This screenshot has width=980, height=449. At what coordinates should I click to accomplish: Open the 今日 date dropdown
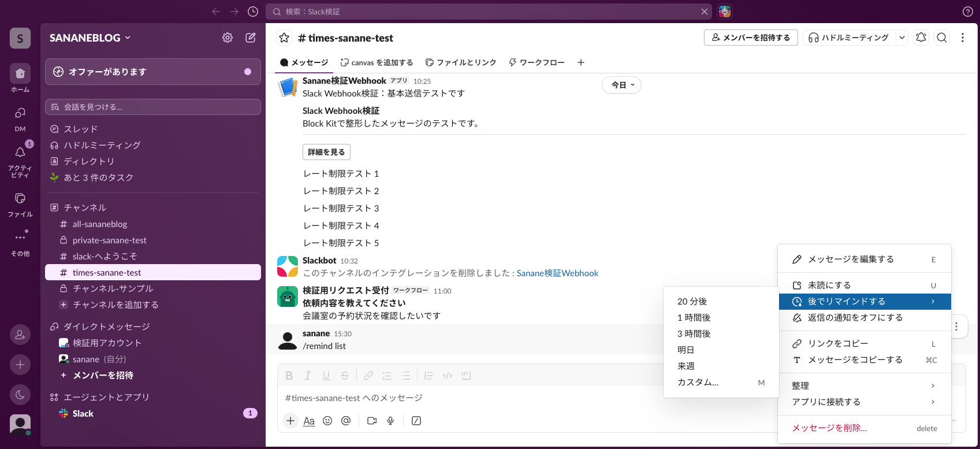point(622,85)
